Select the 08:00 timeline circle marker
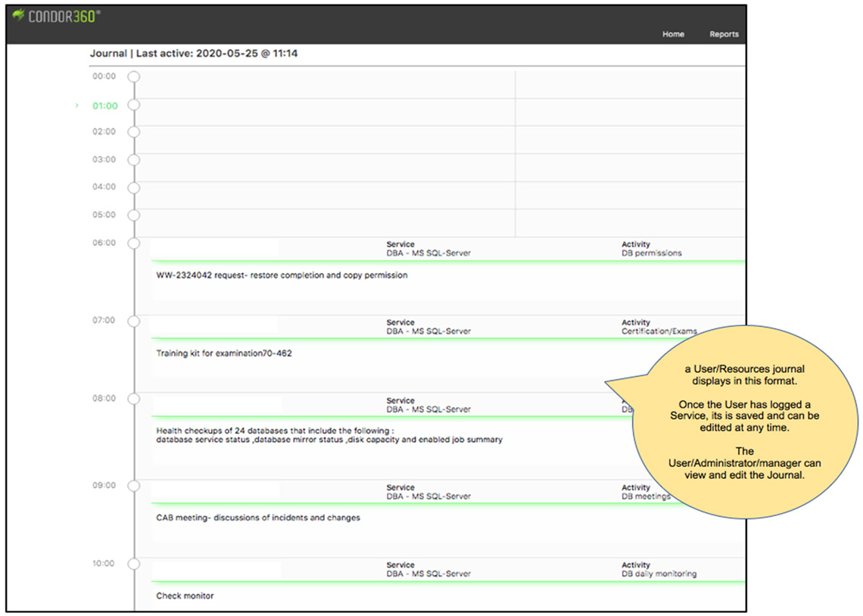 [134, 399]
